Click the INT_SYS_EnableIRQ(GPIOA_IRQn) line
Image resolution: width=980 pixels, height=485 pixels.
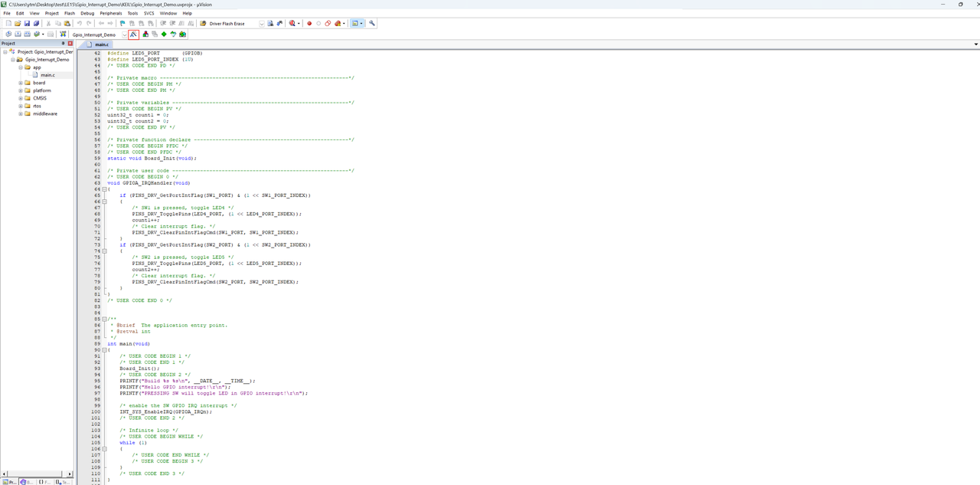[165, 411]
